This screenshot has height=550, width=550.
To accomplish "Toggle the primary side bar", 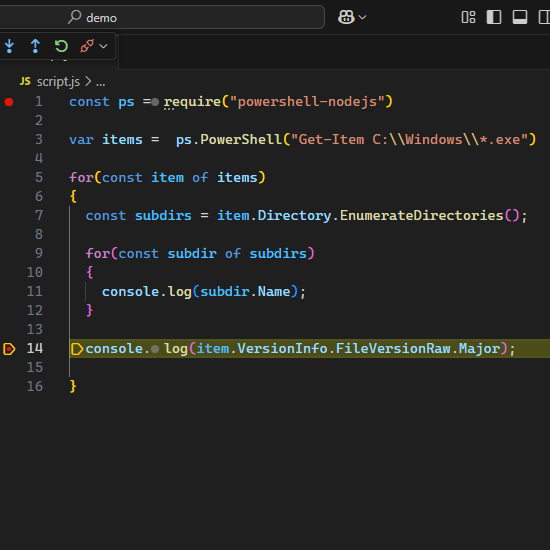I will [x=494, y=17].
